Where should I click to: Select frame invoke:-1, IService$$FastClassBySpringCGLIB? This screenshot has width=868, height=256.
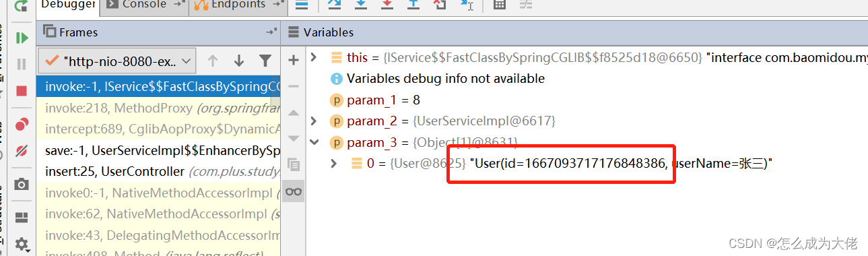[x=159, y=86]
